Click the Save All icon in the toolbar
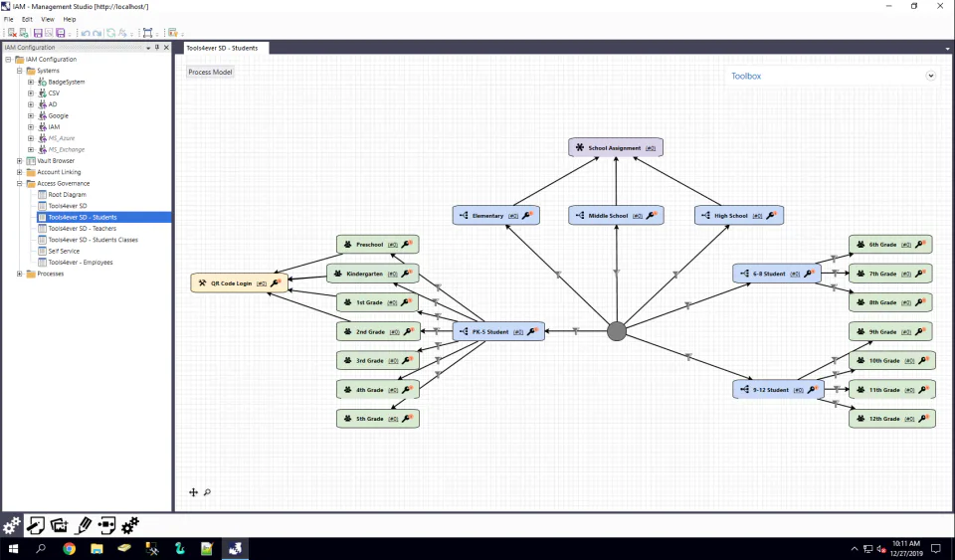Viewport: 955px width, 560px height. pyautogui.click(x=61, y=33)
